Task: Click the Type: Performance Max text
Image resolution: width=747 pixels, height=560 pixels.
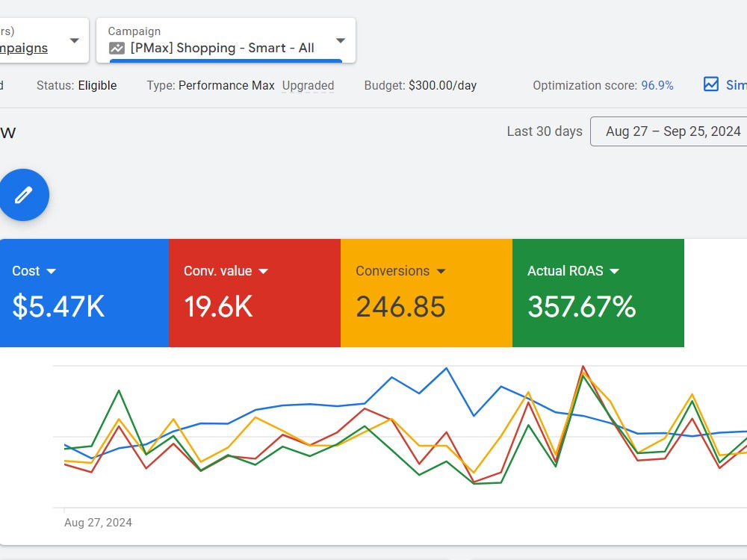Action: coord(211,86)
